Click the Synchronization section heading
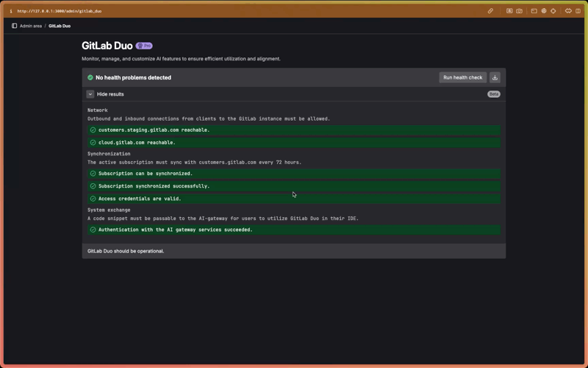The height and width of the screenshot is (368, 588). pyautogui.click(x=109, y=154)
